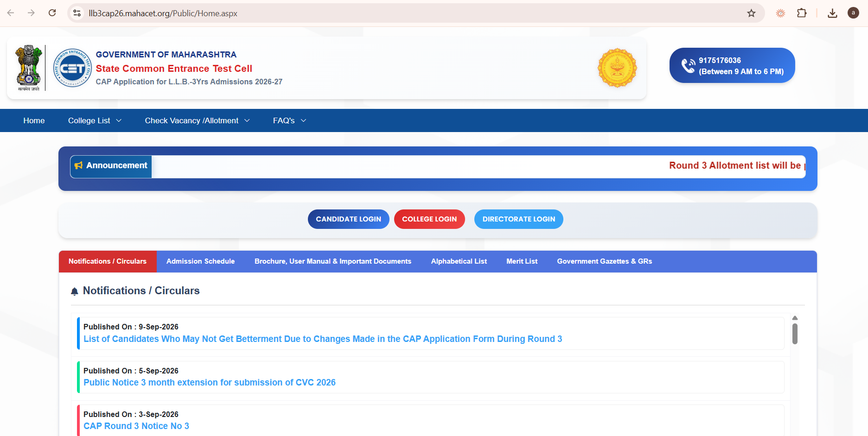This screenshot has height=436, width=868.
Task: Click the "State Common Entrance Test Cell" heading
Action: pyautogui.click(x=174, y=69)
